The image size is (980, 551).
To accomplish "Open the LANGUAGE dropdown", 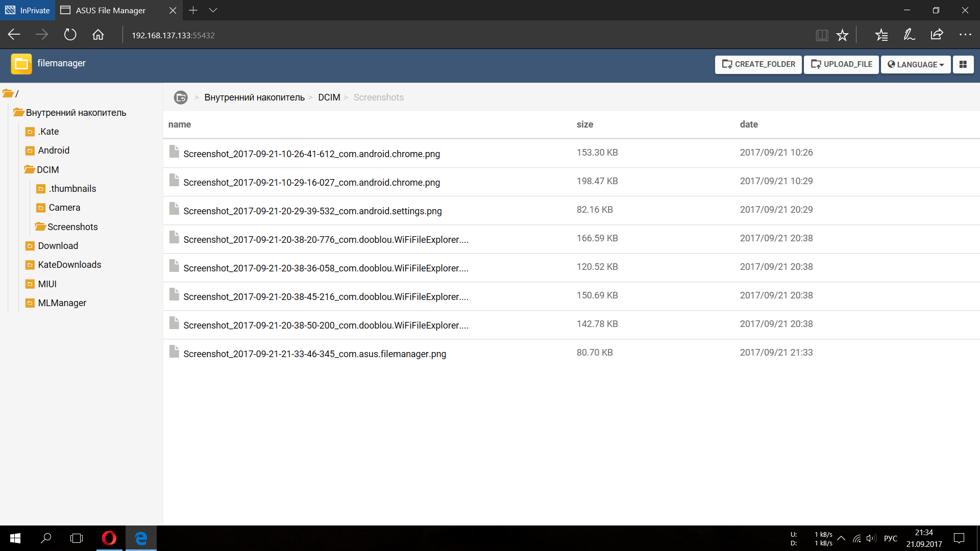I will [916, 64].
